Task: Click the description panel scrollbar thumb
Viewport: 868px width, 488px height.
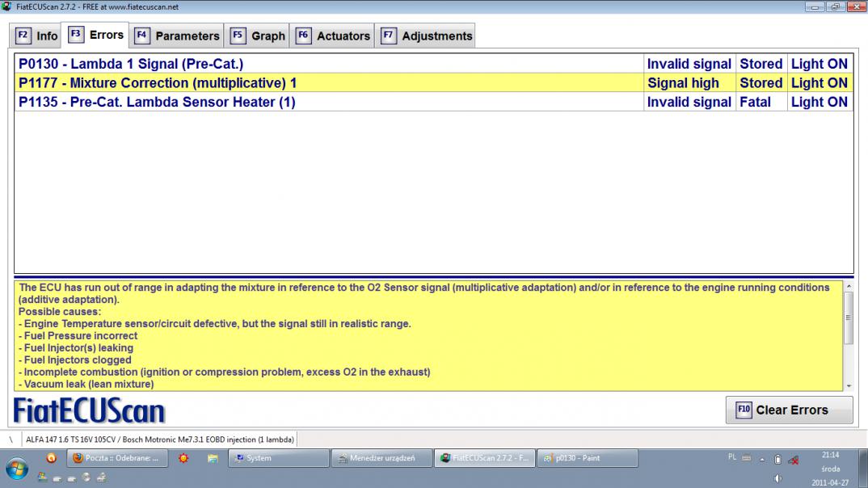Action: 848,318
